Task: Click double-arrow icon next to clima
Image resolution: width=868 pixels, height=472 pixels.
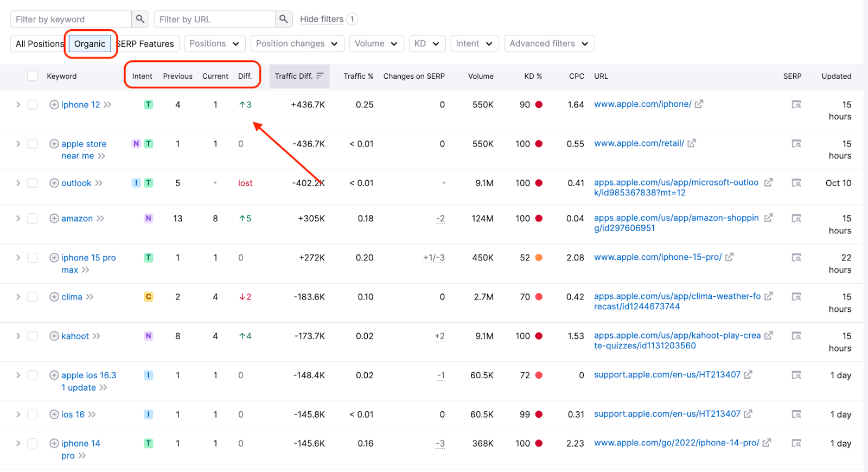Action: [x=90, y=297]
